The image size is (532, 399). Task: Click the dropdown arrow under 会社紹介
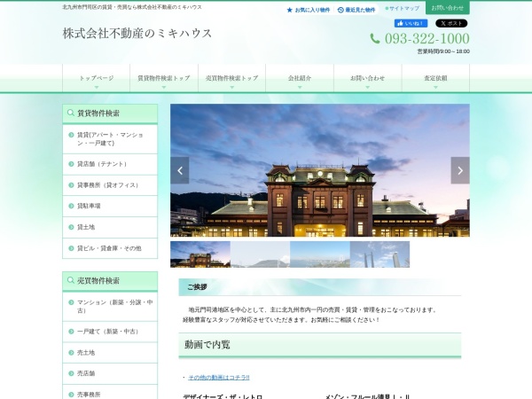tap(300, 88)
